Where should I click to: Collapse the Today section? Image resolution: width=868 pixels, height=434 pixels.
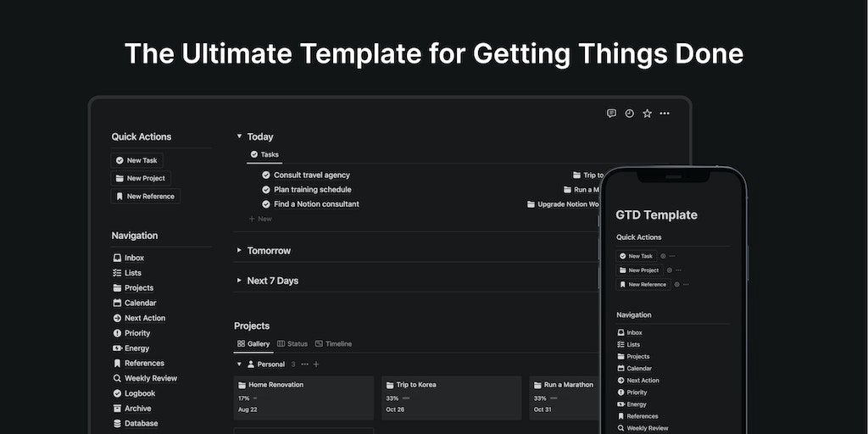click(x=239, y=136)
